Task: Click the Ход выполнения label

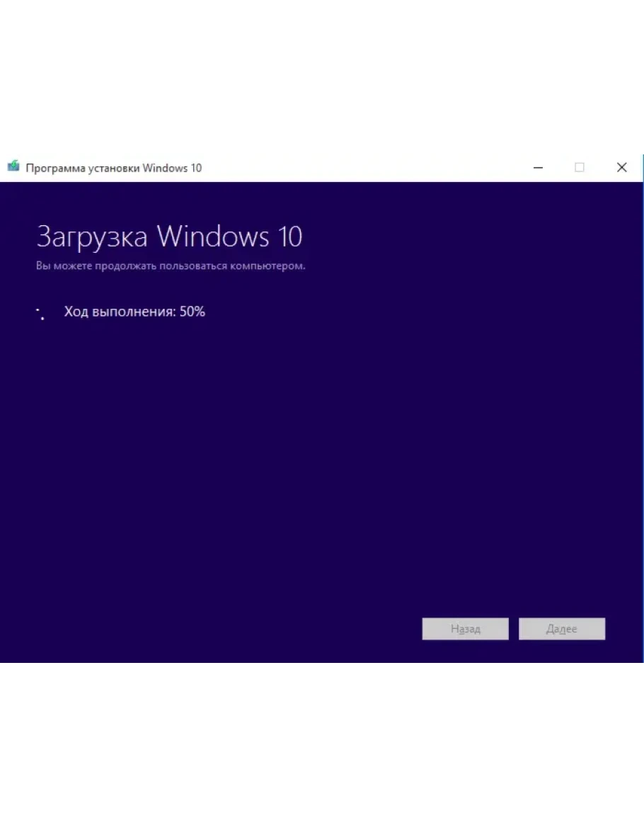Action: 120,312
